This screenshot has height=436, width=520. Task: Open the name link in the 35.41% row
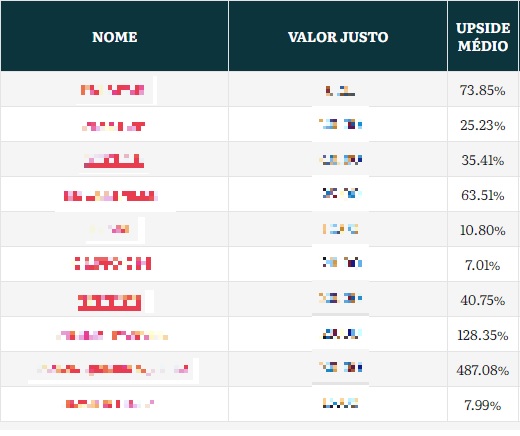coord(113,161)
